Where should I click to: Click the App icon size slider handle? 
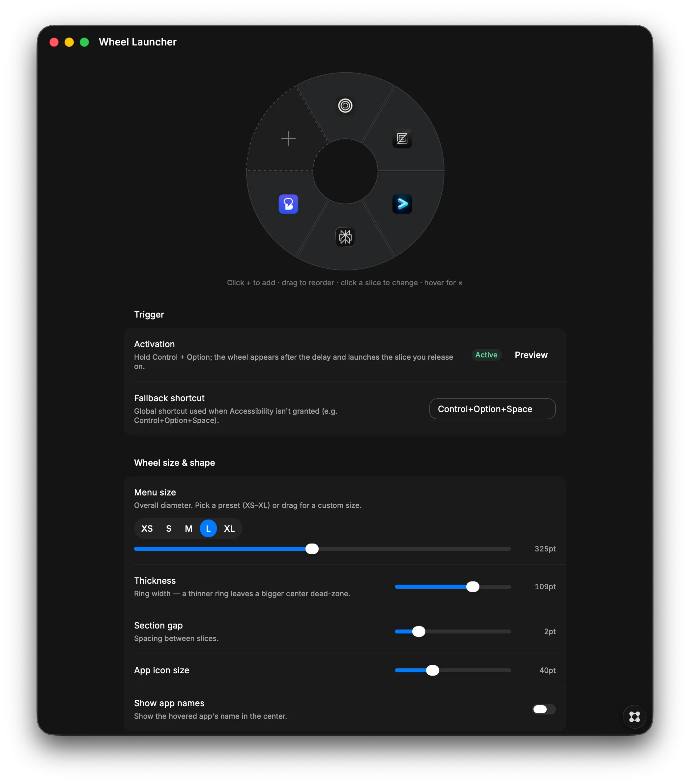tap(432, 670)
